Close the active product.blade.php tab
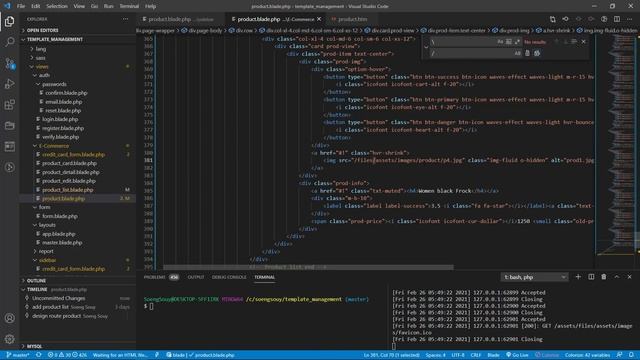Image resolution: width=640 pixels, height=360 pixels. point(319,19)
